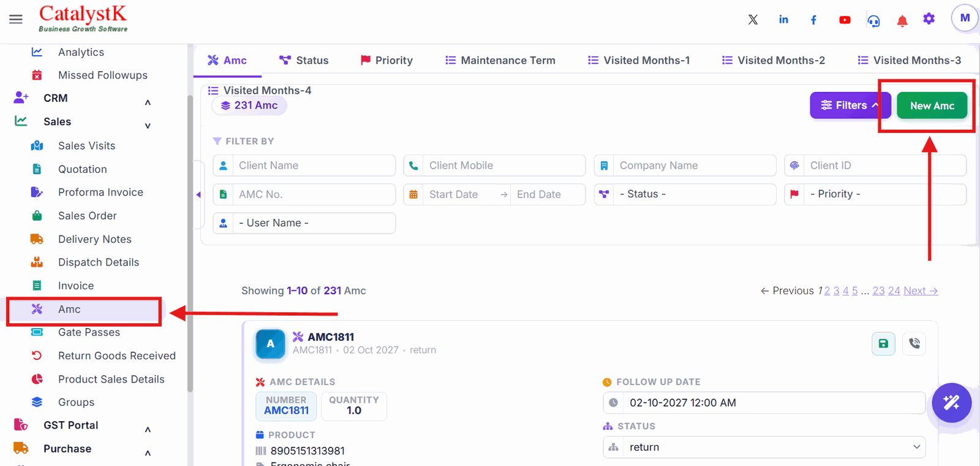
Task: Toggle the Filters button
Action: [x=850, y=105]
